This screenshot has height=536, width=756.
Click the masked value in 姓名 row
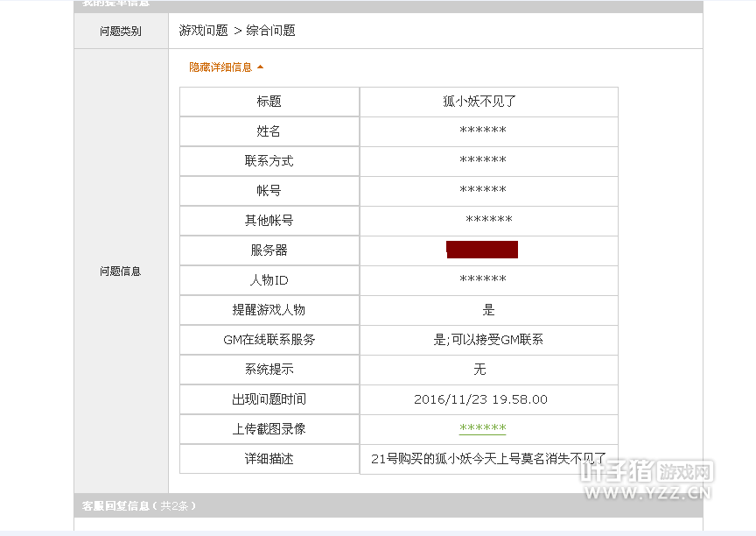click(x=483, y=131)
